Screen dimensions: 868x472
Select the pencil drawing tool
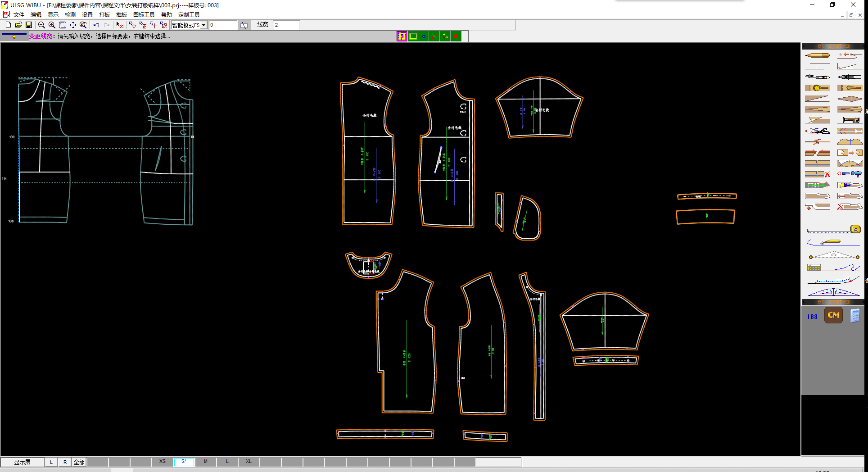pos(817,55)
